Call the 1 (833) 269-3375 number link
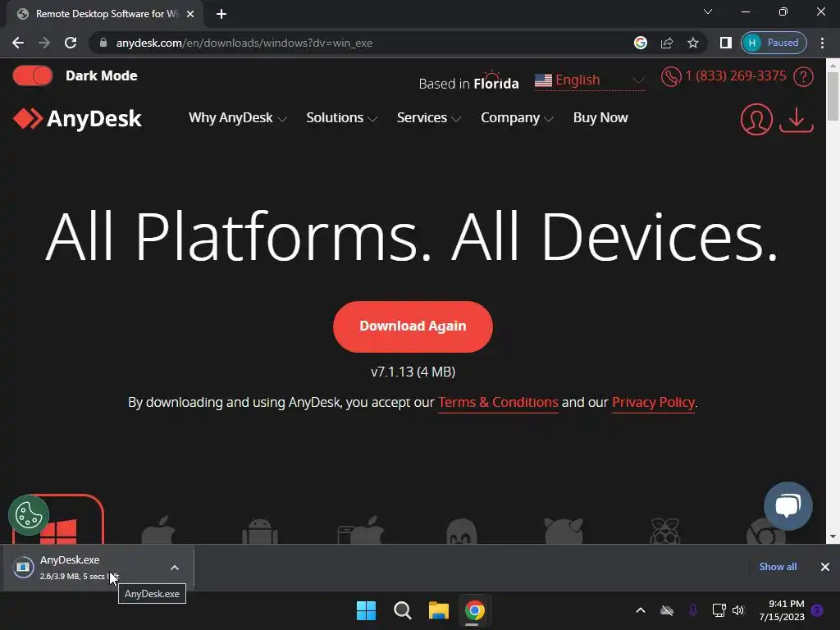Viewport: 840px width, 630px height. (736, 76)
